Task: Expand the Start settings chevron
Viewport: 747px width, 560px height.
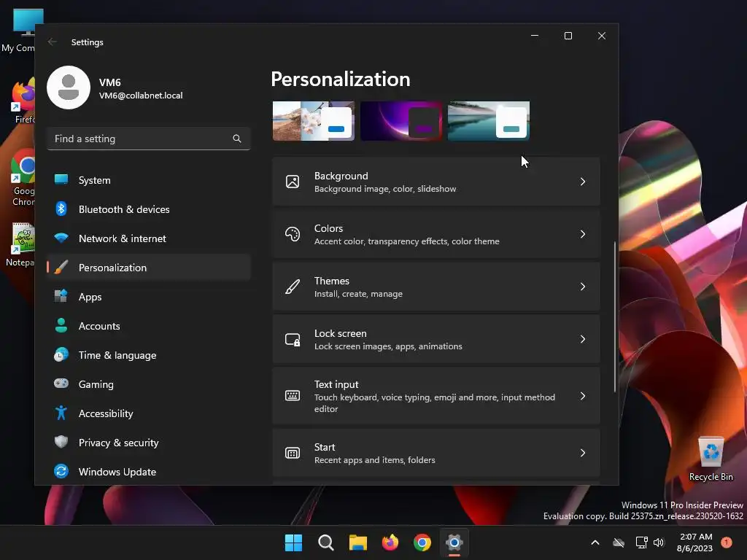Action: 583,453
